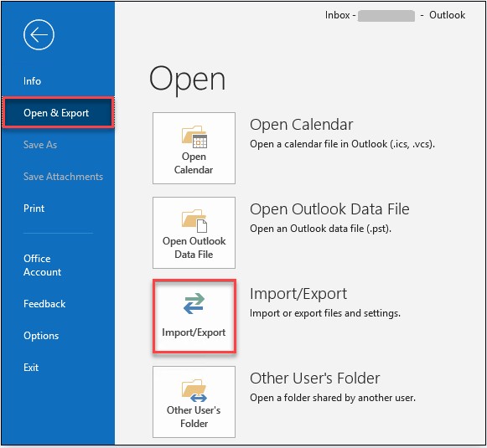Click the 'Import/Export' heading text

point(298,294)
